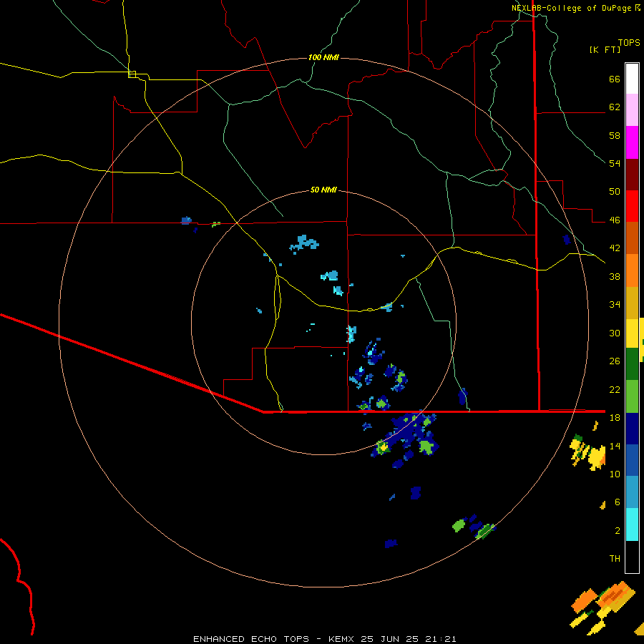The width and height of the screenshot is (644, 644).
Task: Click the legend value "62"
Action: 615,107
